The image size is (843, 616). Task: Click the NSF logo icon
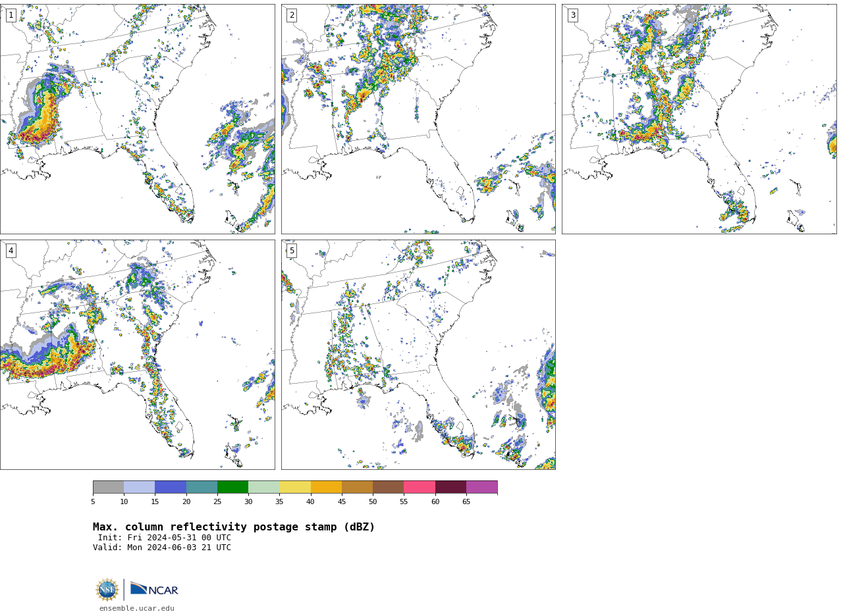point(107,590)
